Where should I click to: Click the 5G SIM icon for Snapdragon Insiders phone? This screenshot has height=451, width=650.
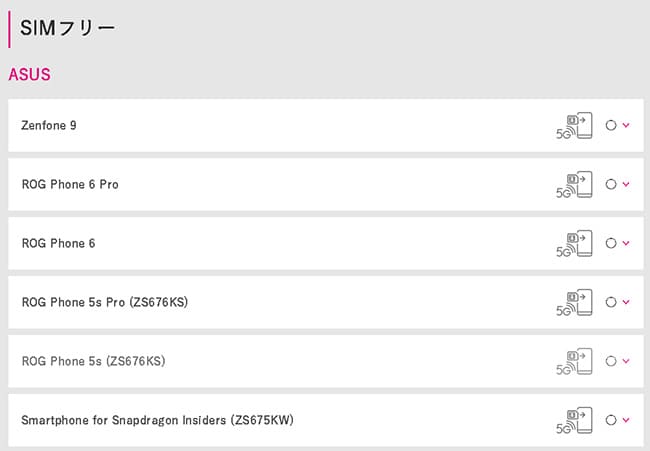click(x=574, y=420)
